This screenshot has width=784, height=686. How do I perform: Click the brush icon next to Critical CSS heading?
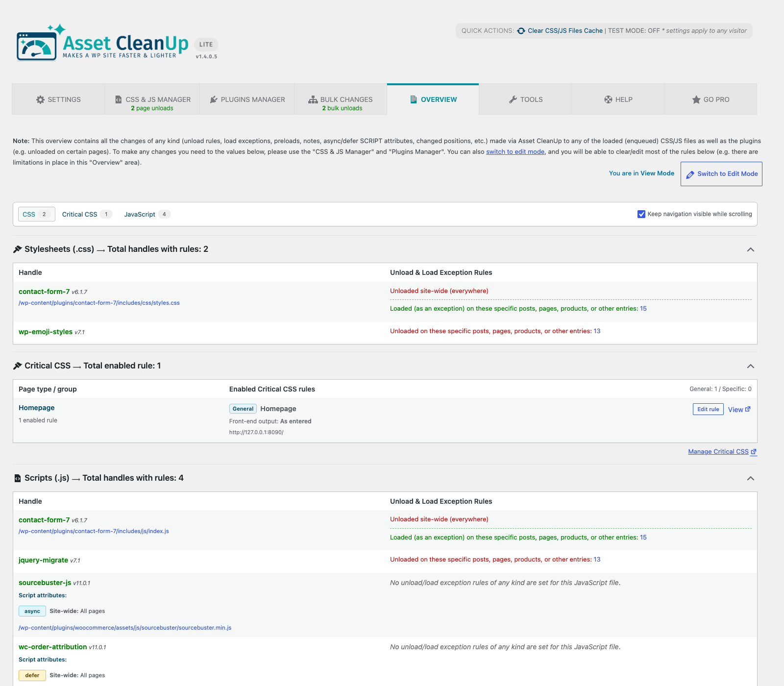click(x=17, y=366)
